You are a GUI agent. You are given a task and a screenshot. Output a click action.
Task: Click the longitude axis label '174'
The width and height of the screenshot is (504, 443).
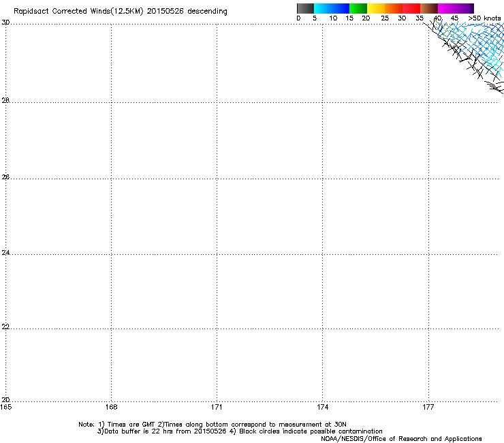coord(322,407)
